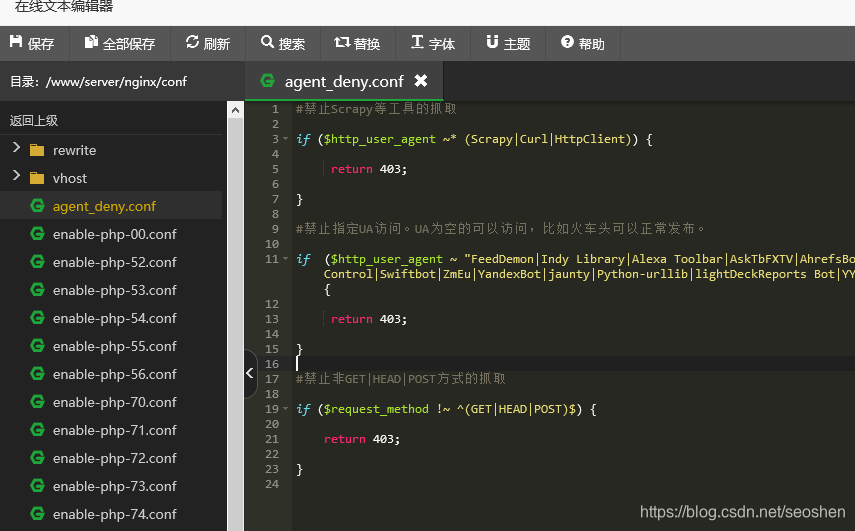Open enable-php-71.conf file
Image resolution: width=855 pixels, height=531 pixels.
[x=115, y=431]
